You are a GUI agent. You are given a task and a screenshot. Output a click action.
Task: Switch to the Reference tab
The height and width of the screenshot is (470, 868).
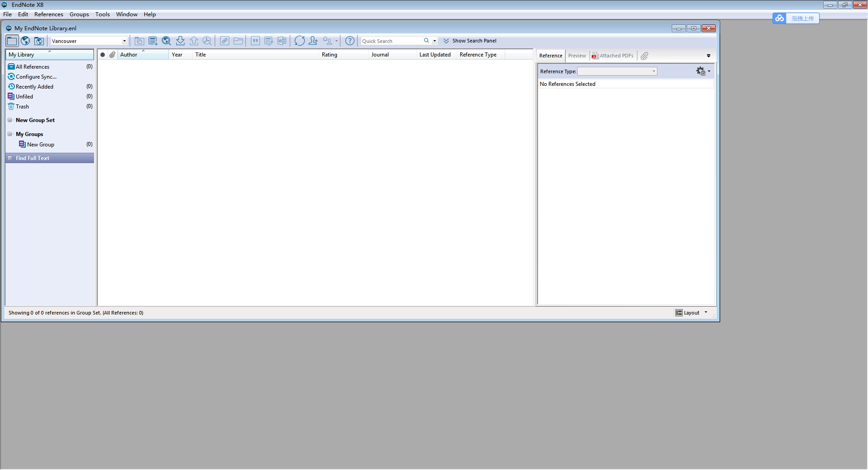click(x=551, y=56)
